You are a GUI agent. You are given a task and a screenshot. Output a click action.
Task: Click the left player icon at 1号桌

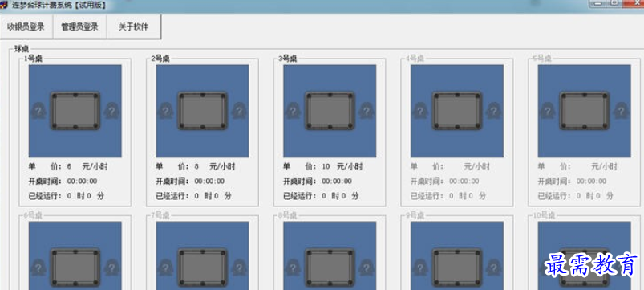[x=38, y=111]
